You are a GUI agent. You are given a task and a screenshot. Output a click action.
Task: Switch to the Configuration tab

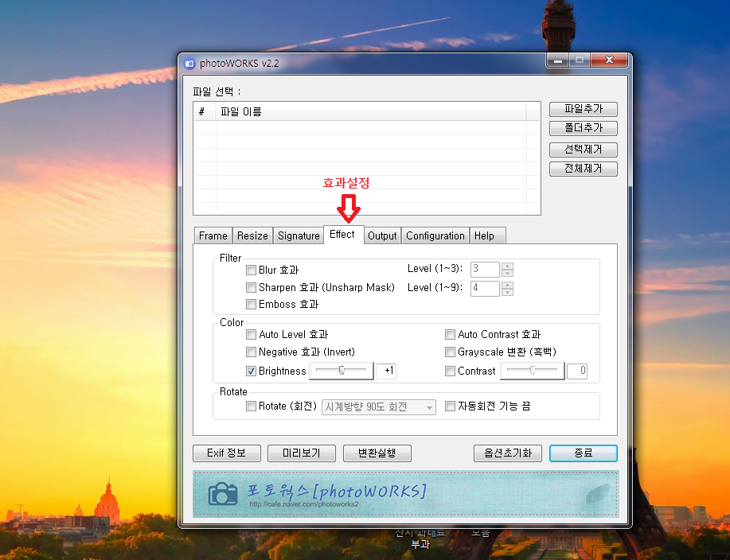[435, 235]
